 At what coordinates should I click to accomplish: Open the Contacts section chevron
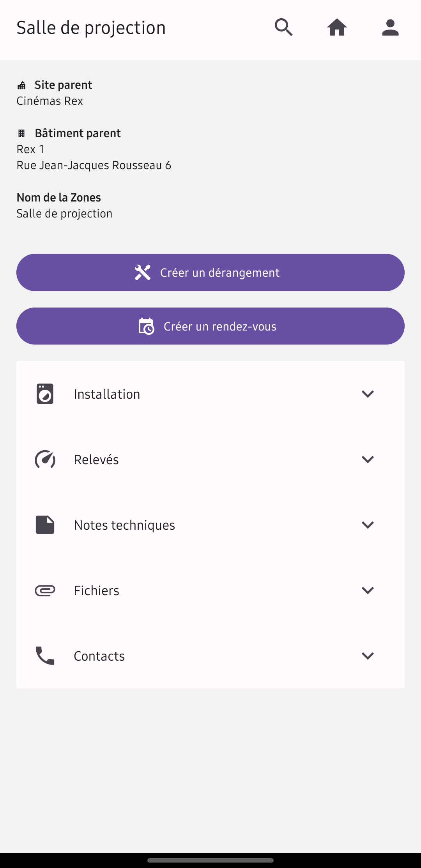click(x=368, y=656)
